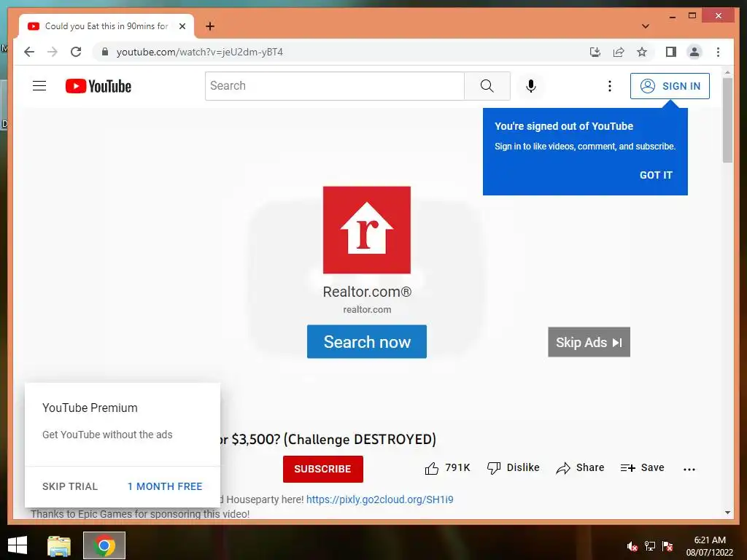
Task: Open more actions ellipsis beside Save
Action: click(689, 469)
